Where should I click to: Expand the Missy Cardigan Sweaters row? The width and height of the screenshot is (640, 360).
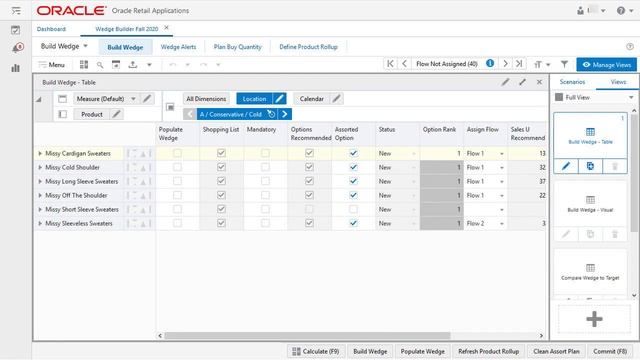coord(40,153)
